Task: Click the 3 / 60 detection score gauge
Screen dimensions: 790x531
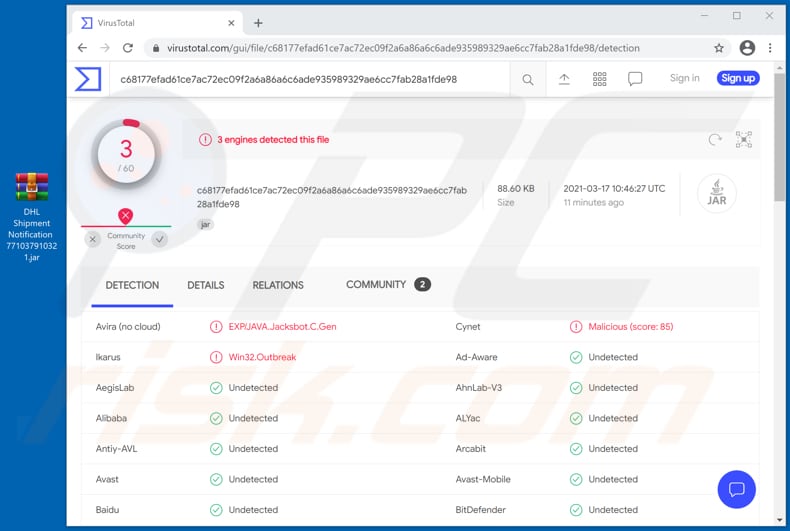Action: tap(126, 155)
